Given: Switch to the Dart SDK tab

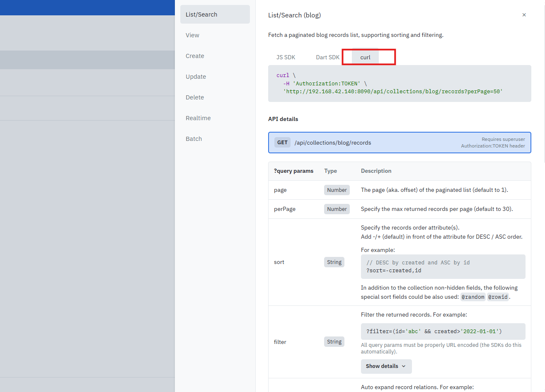Looking at the screenshot, I should [x=328, y=57].
